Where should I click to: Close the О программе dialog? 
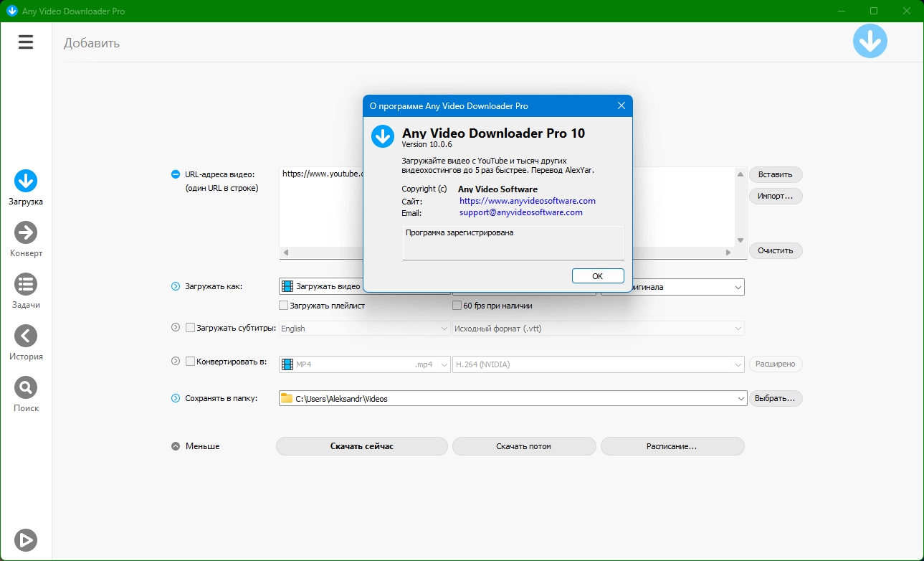click(x=621, y=105)
